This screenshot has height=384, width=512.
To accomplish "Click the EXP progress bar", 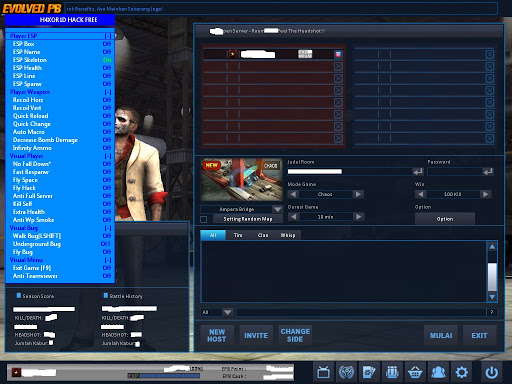I will pyautogui.click(x=164, y=376).
